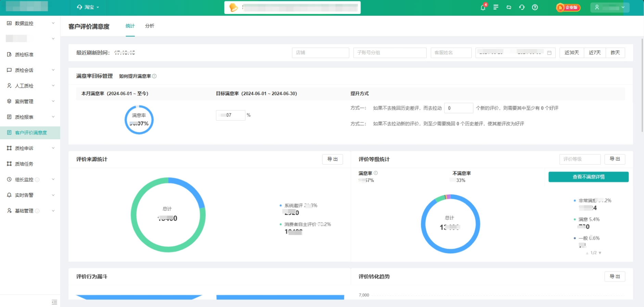644x307 pixels.
Task: Export the 评价转化趋势 data
Action: coord(615,277)
